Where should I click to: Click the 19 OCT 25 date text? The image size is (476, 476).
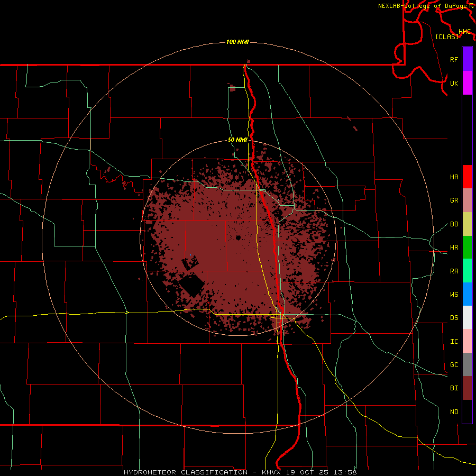tap(307, 472)
